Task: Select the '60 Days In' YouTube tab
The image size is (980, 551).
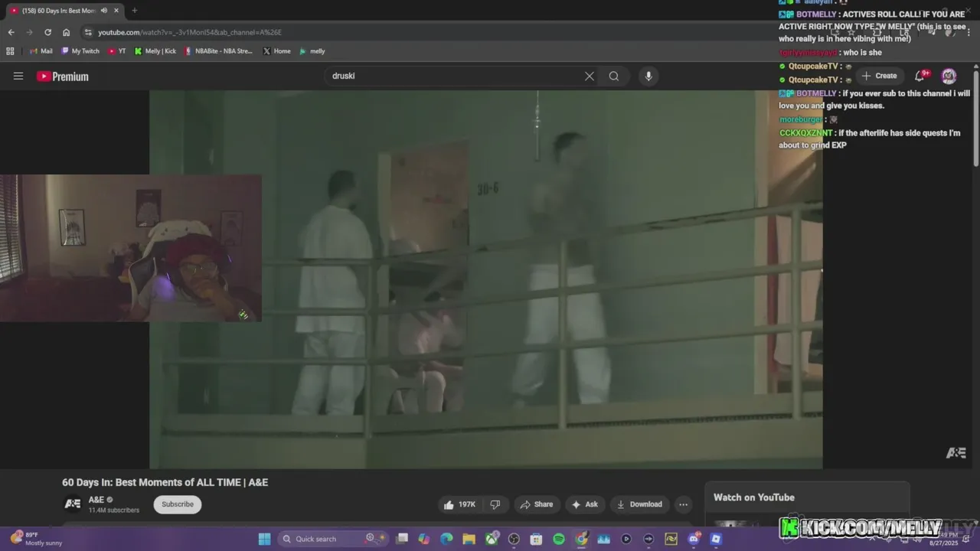Action: click(64, 11)
